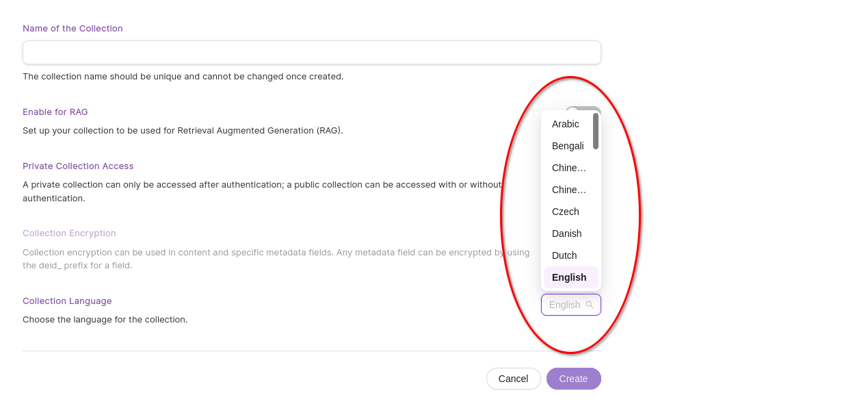Focus the Name of the Collection field

(x=312, y=52)
